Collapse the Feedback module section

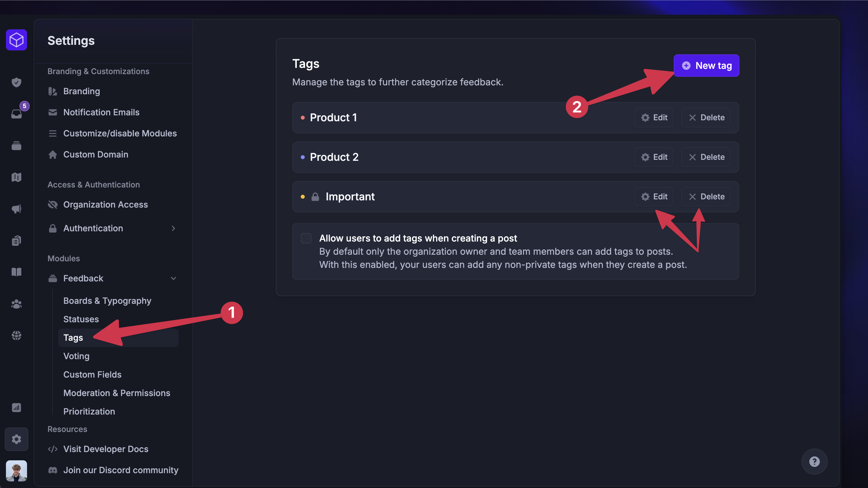click(x=173, y=278)
